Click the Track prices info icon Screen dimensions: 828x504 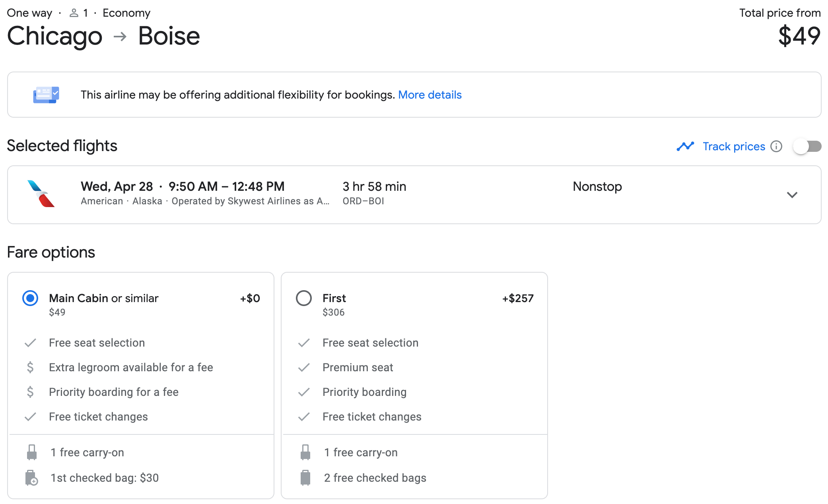[776, 146]
